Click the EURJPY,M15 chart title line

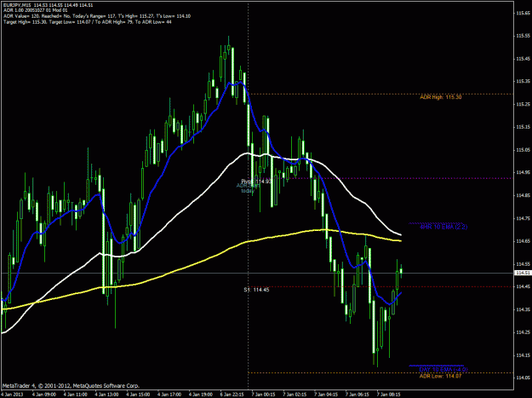tap(49, 5)
